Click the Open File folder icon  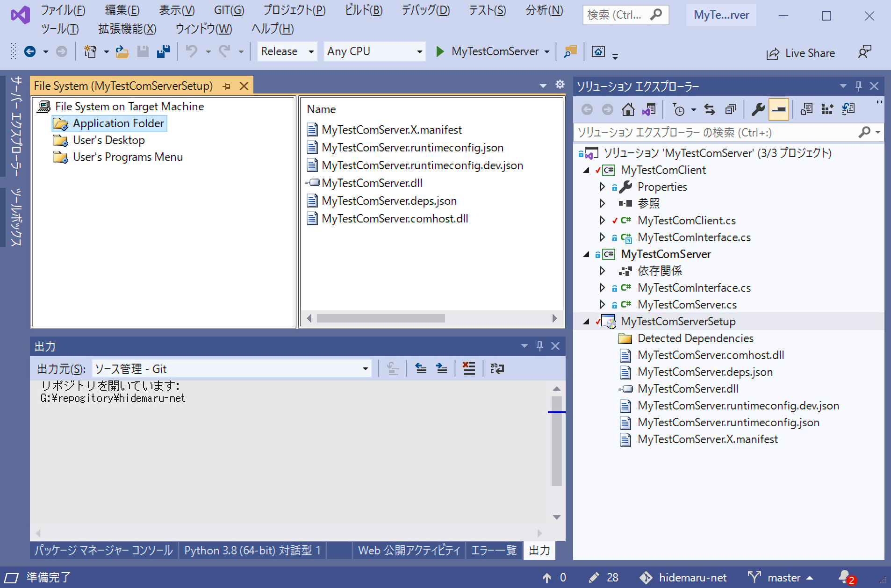[x=122, y=51]
